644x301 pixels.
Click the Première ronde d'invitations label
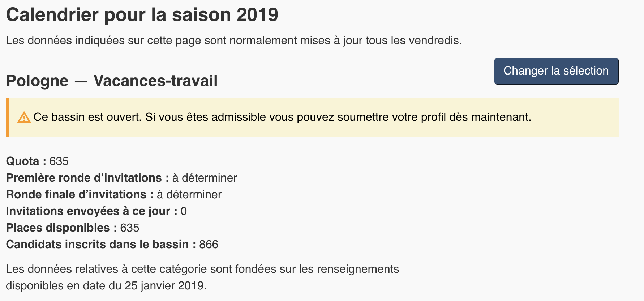(x=87, y=178)
